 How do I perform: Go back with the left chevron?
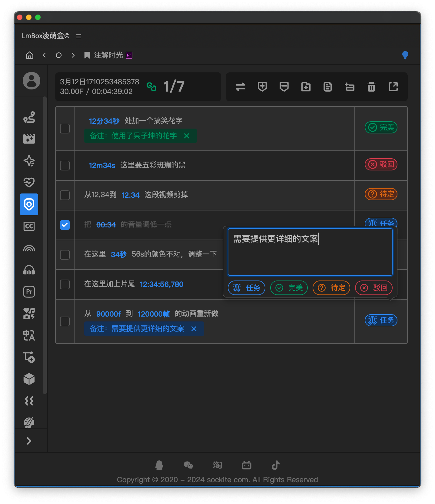tap(44, 55)
